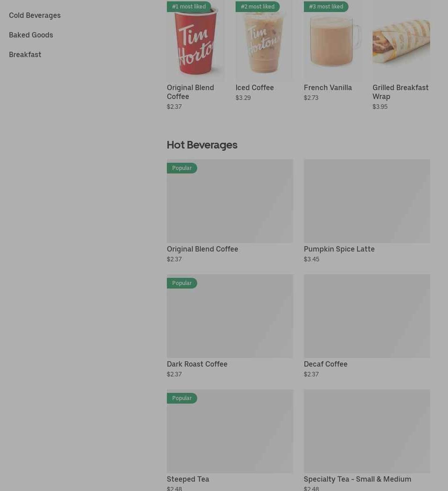448x491 pixels.
Task: Click the Popular badge on Steeped Tea
Action: click(182, 398)
